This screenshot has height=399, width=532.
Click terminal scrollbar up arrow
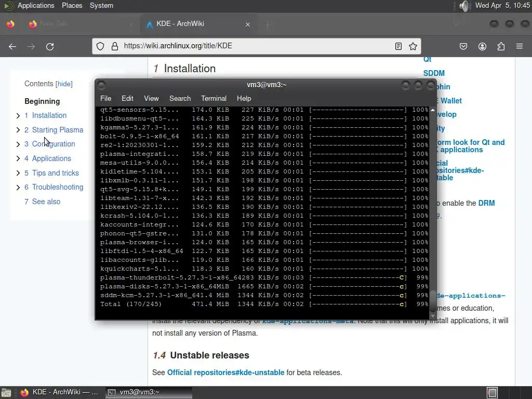[433, 110]
